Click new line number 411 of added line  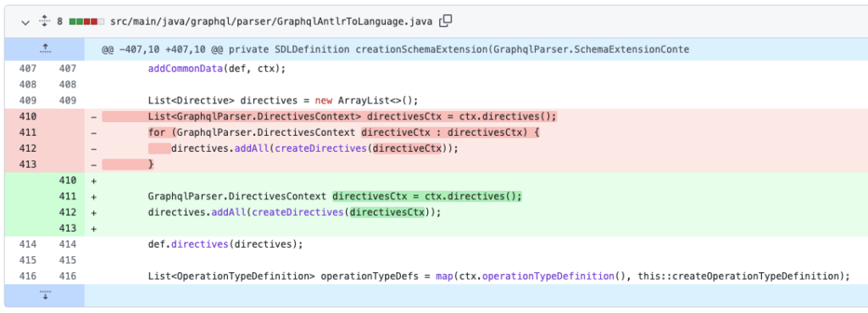pyautogui.click(x=67, y=196)
